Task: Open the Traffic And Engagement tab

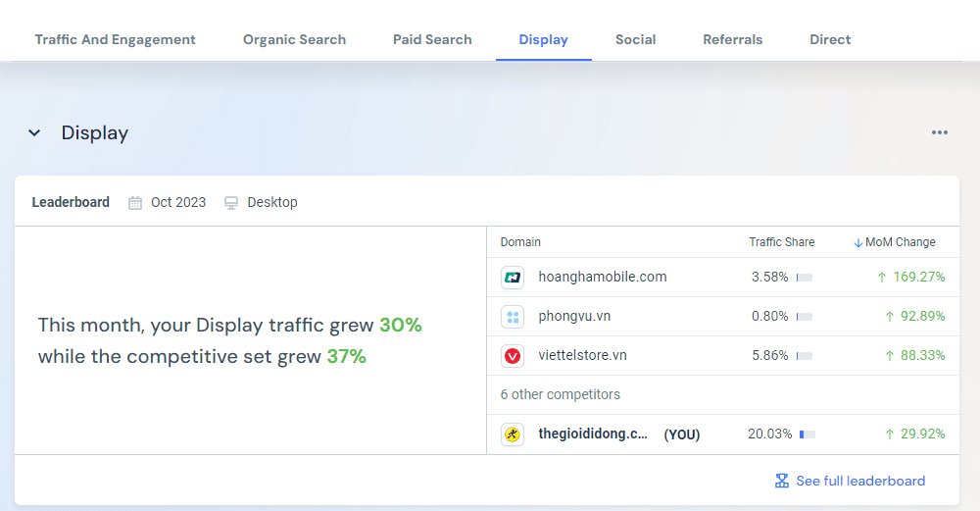Action: [115, 39]
